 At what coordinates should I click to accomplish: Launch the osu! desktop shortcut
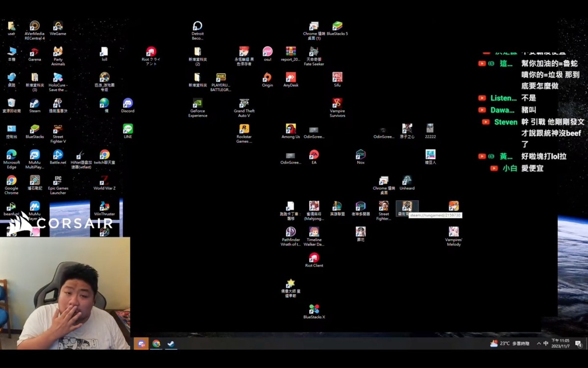click(268, 54)
